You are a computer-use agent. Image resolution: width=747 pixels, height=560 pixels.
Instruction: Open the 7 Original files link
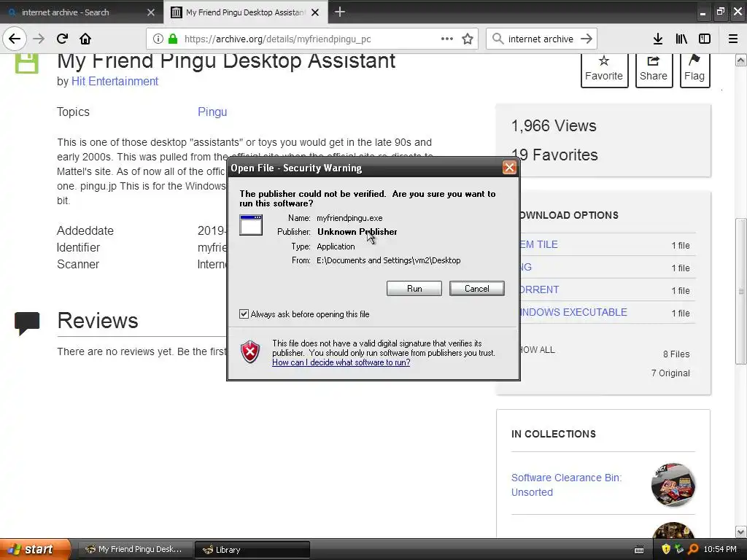coord(670,373)
